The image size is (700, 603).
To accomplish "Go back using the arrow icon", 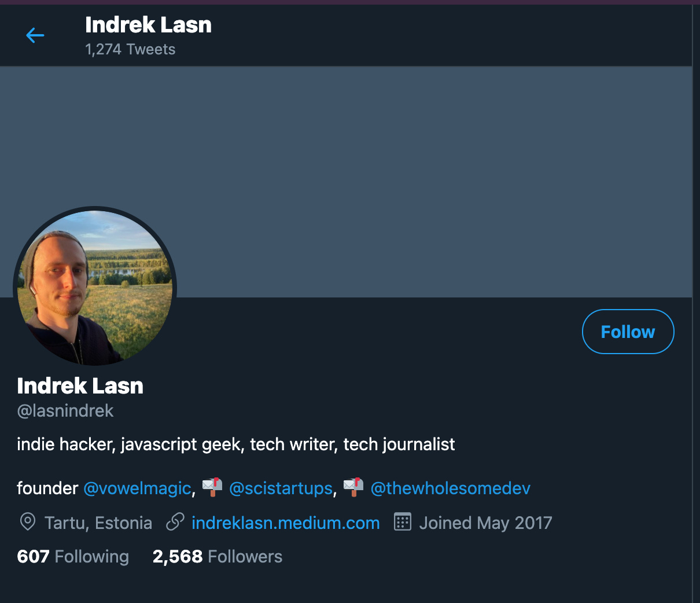I will click(35, 35).
